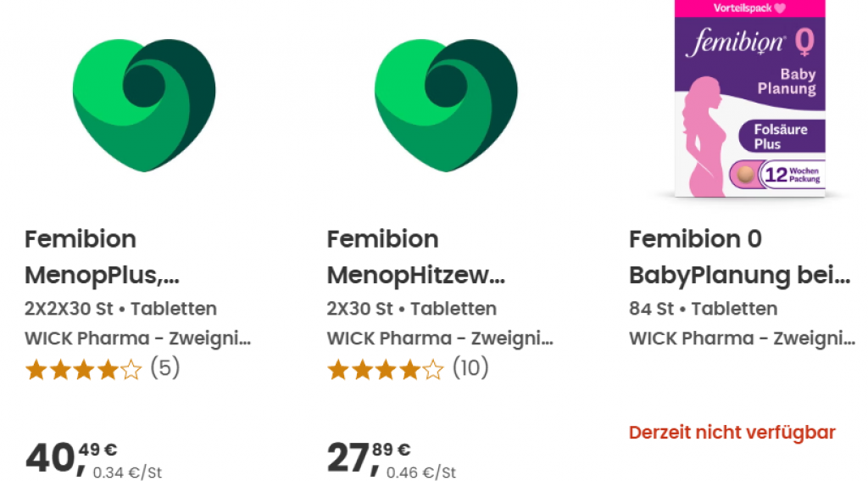Click the green heart placeholder above Femibion MenopPlus

pos(144,104)
